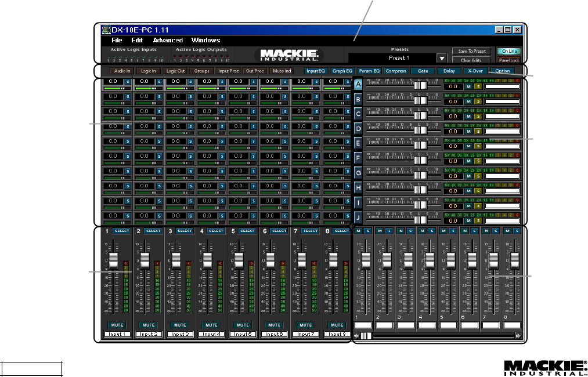Click Save To Preset button

[x=471, y=52]
